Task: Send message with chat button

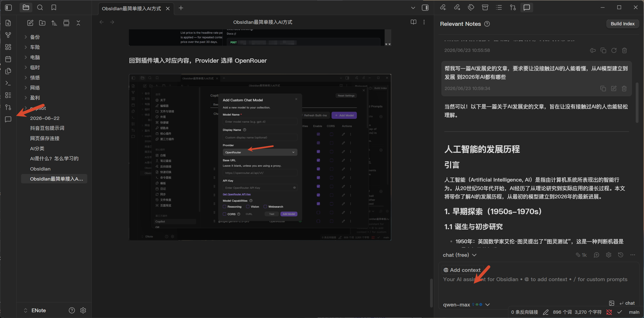Action: 627,303
